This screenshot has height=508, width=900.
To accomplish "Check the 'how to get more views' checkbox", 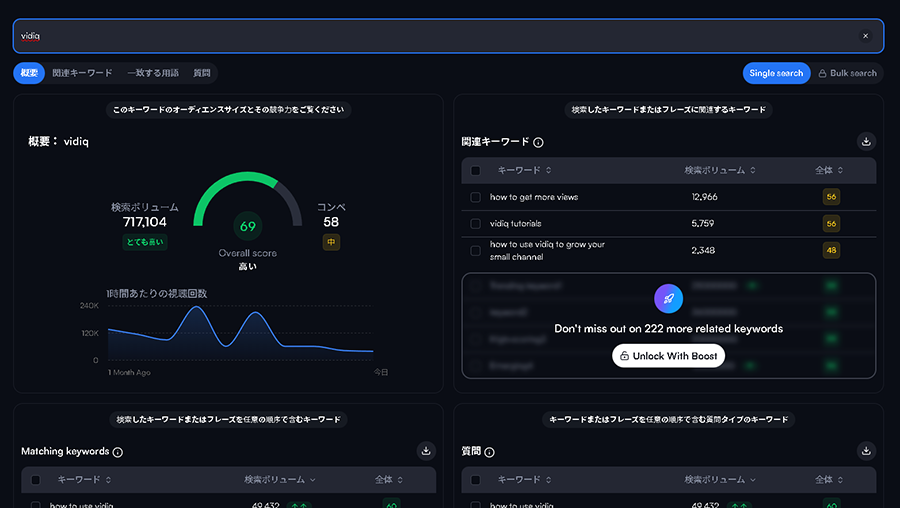I will pyautogui.click(x=476, y=197).
